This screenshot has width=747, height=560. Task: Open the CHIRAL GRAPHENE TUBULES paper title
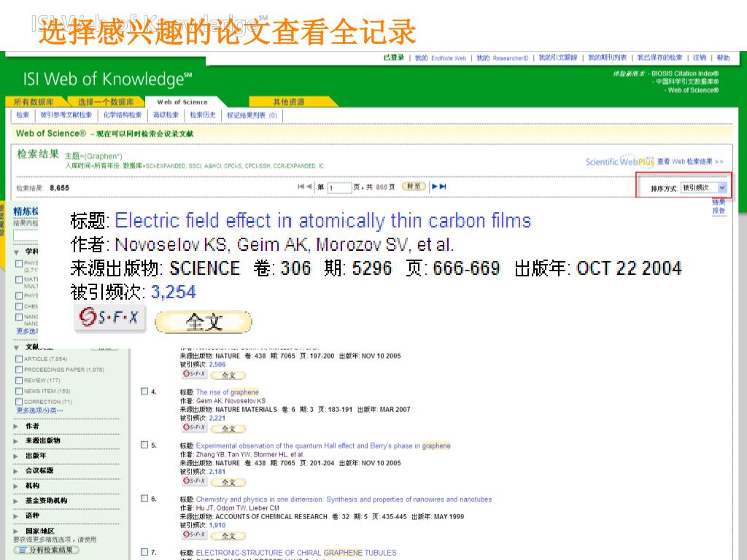pyautogui.click(x=296, y=553)
